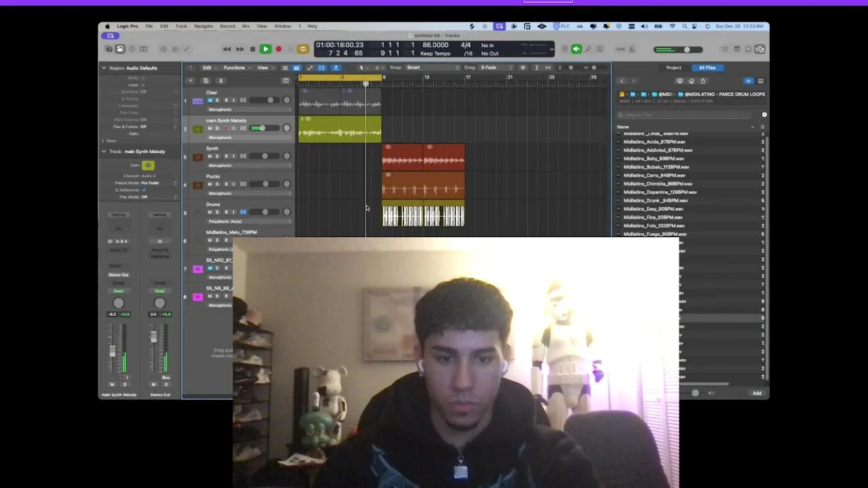The height and width of the screenshot is (488, 868).
Task: Collapse the Track main Synth Melody section
Action: [x=104, y=151]
